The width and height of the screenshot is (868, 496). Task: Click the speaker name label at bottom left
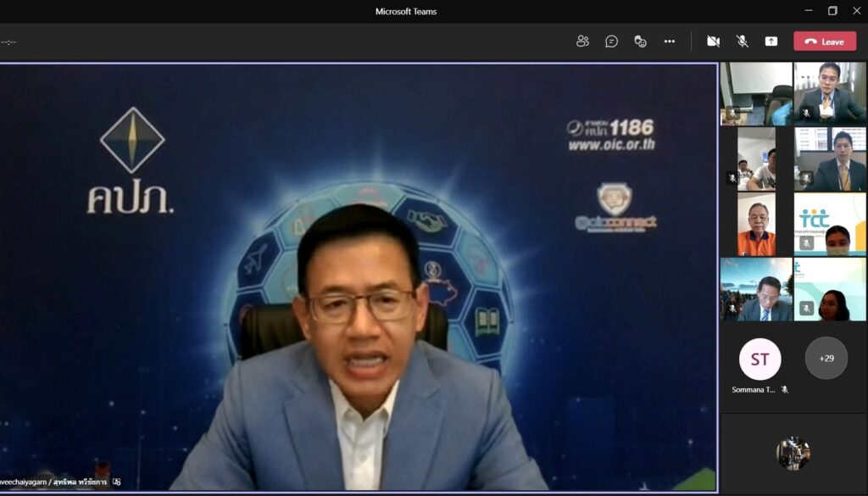click(55, 482)
